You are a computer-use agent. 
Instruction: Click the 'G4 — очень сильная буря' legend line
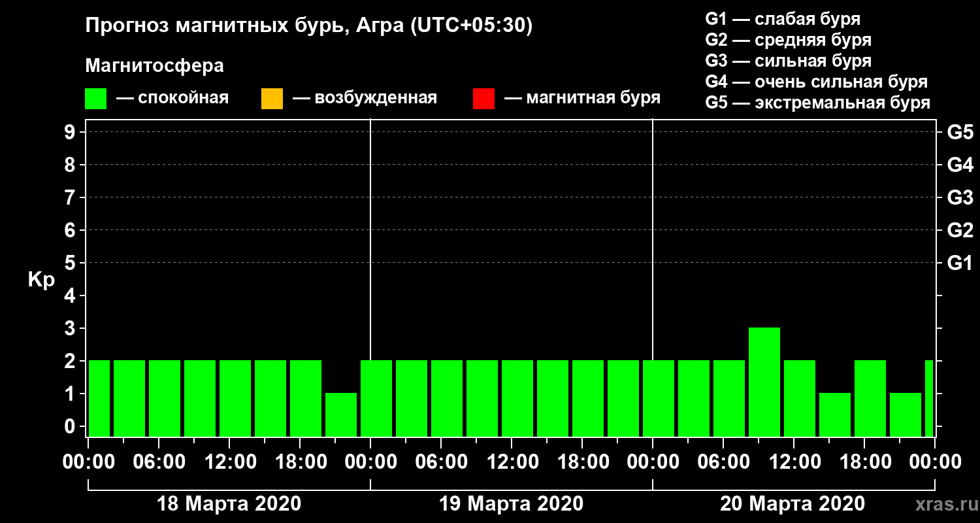[x=816, y=82]
